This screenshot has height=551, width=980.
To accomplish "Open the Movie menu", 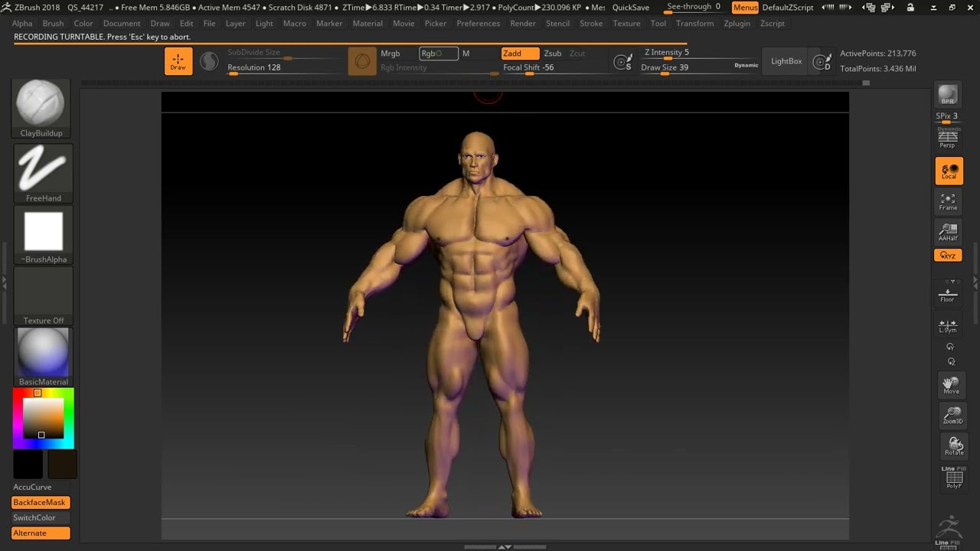I will 403,24.
